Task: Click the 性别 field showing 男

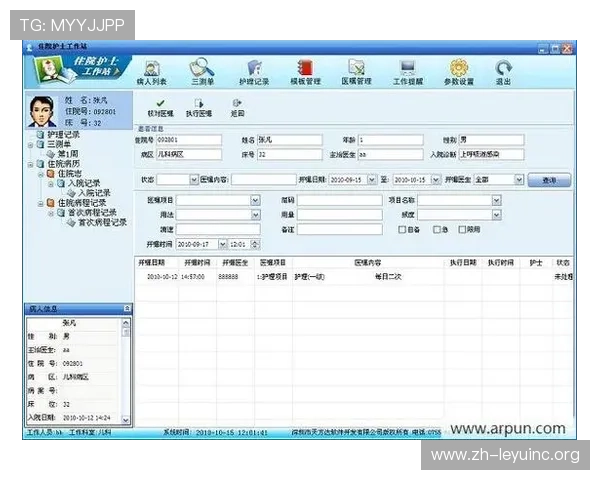Action: point(491,140)
